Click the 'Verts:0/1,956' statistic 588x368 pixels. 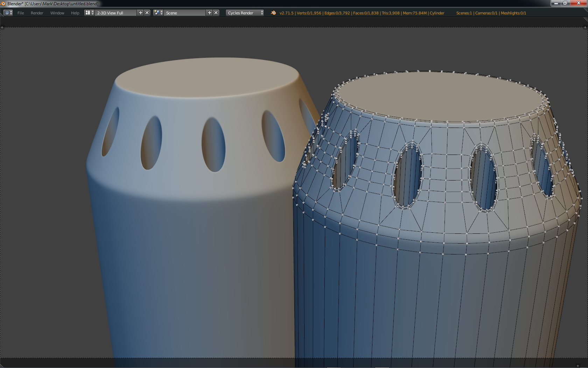click(x=309, y=13)
